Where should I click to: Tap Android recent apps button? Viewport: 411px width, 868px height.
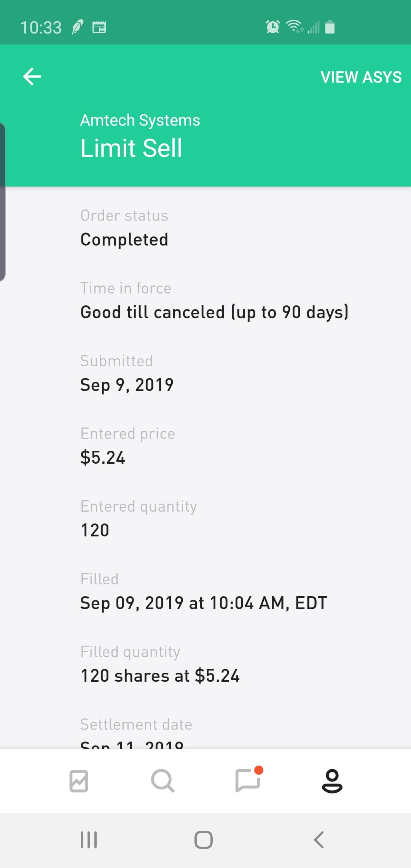pyautogui.click(x=89, y=839)
